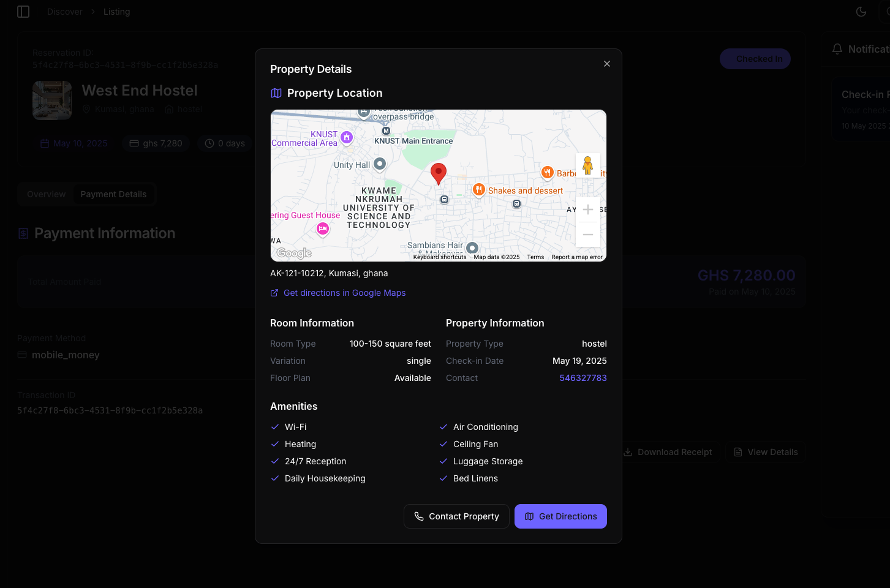
Task: Click the Unity Hall map marker
Action: [380, 164]
